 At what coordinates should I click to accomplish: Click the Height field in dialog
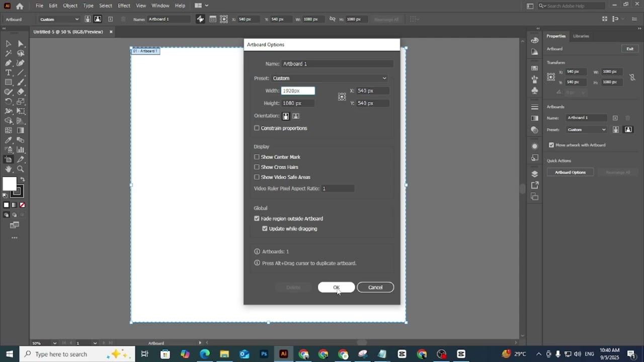298,103
